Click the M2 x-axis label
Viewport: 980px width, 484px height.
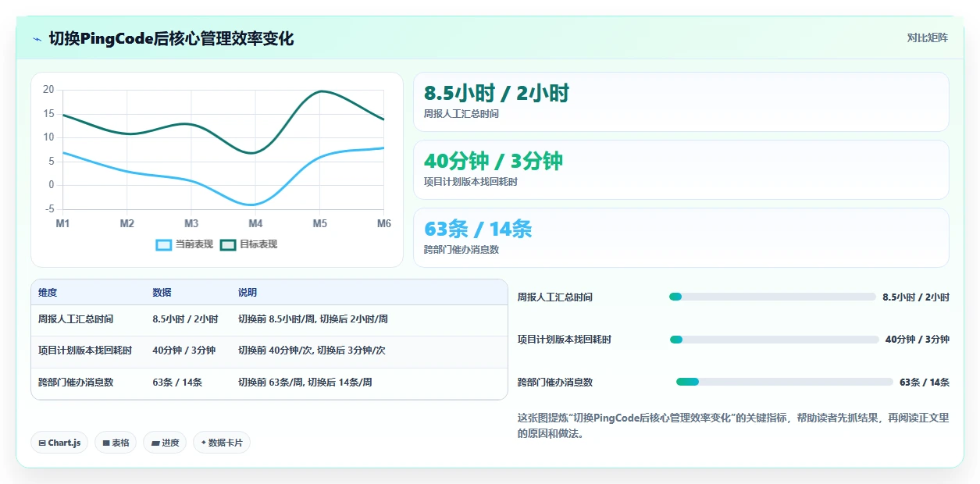pyautogui.click(x=127, y=224)
